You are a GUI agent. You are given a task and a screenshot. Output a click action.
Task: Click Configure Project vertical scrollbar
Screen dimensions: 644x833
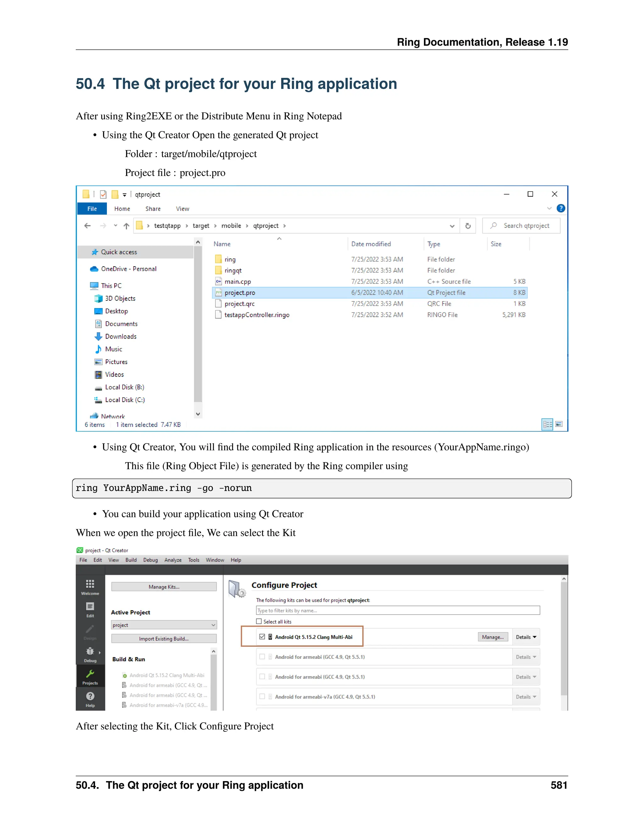coord(564,643)
